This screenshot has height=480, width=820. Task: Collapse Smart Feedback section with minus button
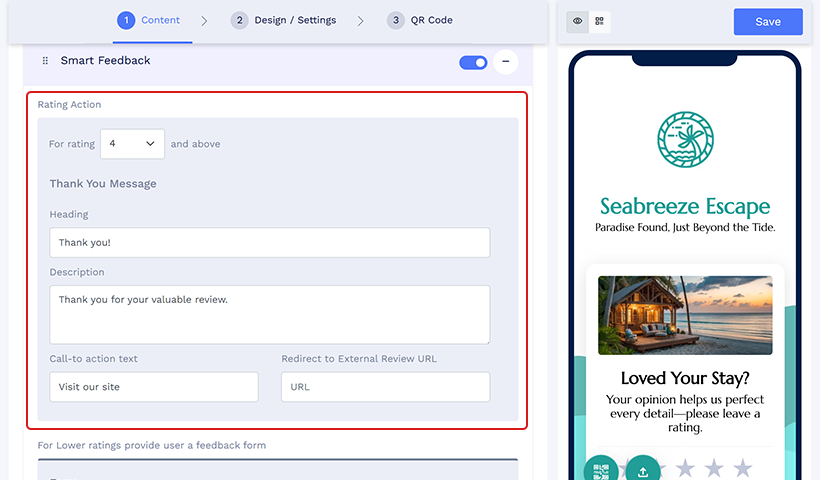coord(506,62)
